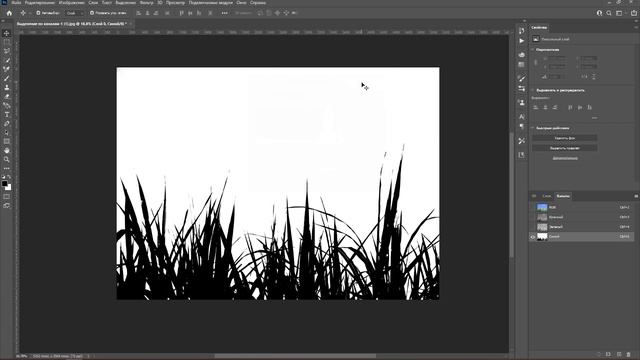Open the Actions panel play icon
Viewport: 640px width, 360px height.
[521, 41]
